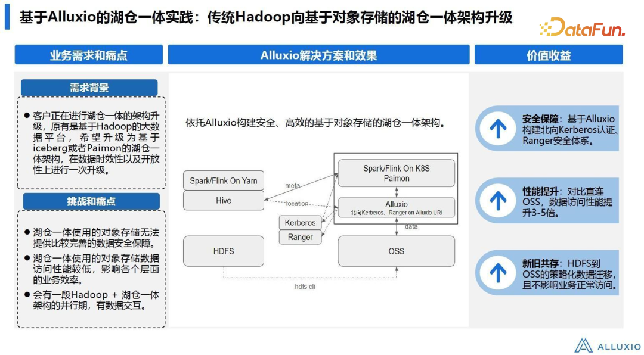This screenshot has height=355, width=644.
Task: Click the up arrow icon beside 新旧共存
Action: 498,273
